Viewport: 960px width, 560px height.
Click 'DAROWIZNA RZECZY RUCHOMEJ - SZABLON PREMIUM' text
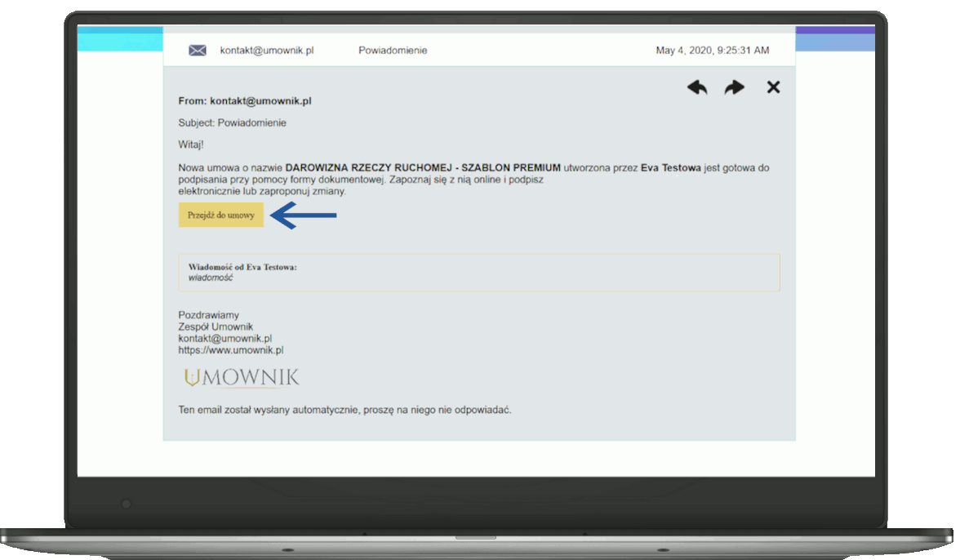[x=423, y=167]
